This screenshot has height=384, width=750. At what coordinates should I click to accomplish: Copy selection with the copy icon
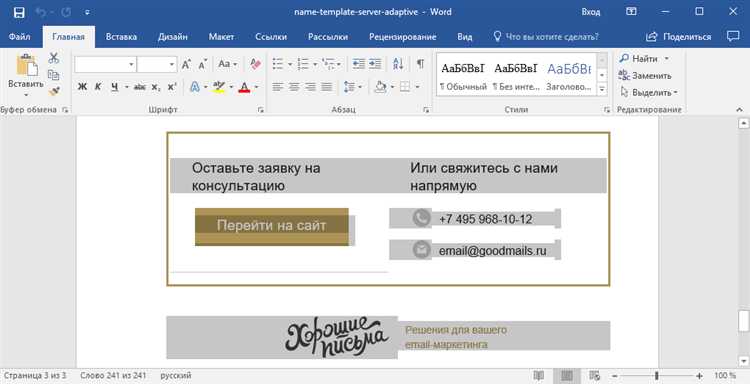54,75
